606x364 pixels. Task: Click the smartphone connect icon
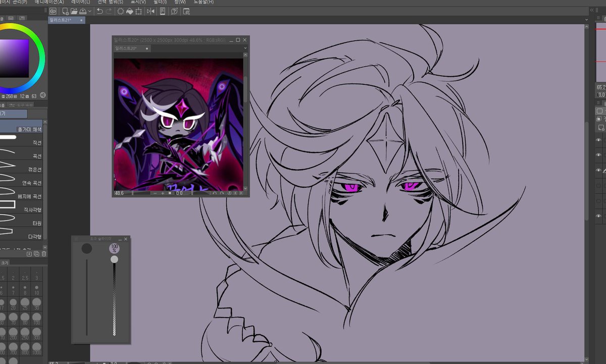click(163, 11)
